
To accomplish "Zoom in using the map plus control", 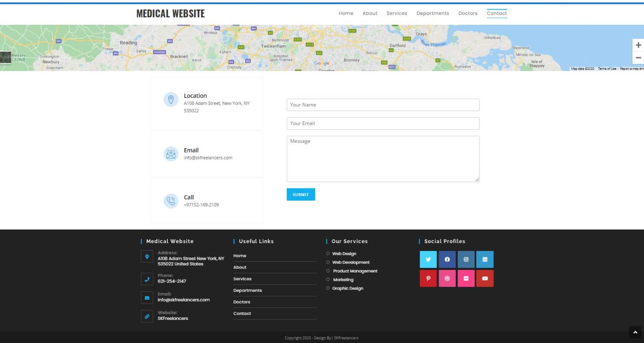I will click(x=638, y=45).
